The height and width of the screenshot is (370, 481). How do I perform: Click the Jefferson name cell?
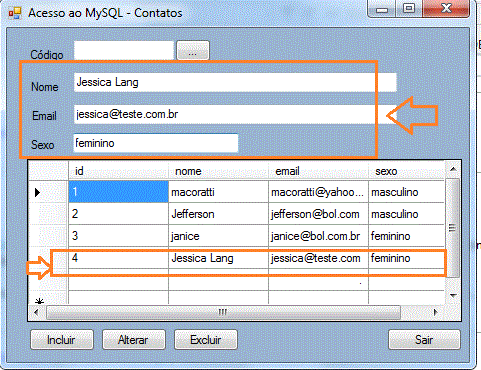click(218, 214)
